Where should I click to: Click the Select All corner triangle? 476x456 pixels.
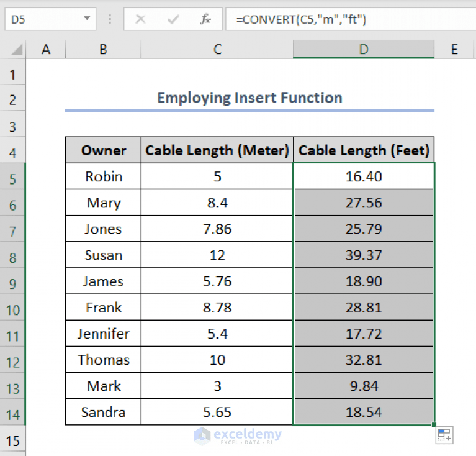(x=17, y=50)
